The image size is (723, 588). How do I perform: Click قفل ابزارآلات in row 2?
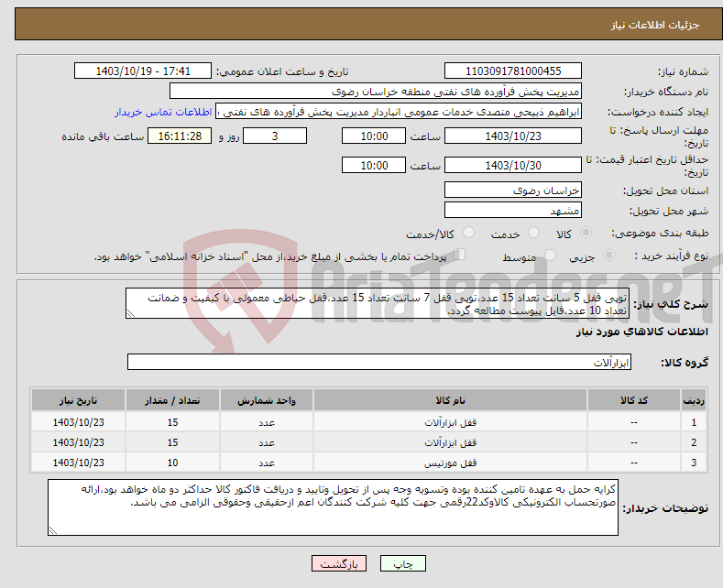click(x=450, y=442)
